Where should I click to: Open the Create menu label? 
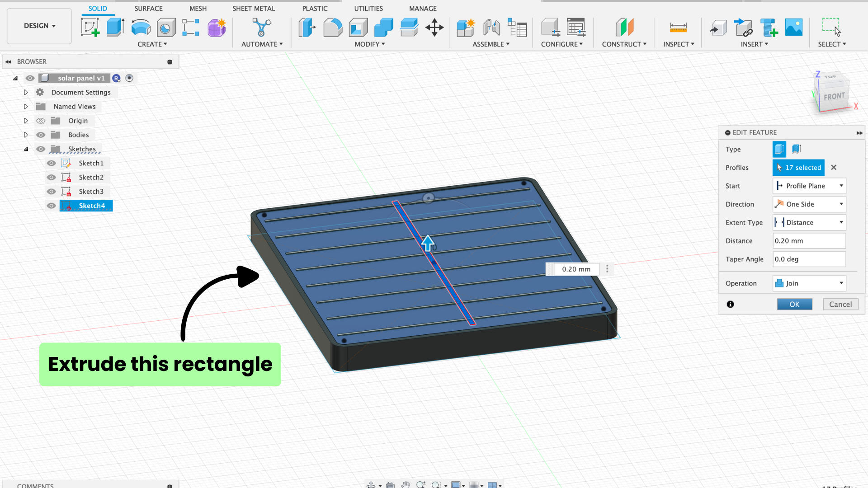[x=152, y=44]
